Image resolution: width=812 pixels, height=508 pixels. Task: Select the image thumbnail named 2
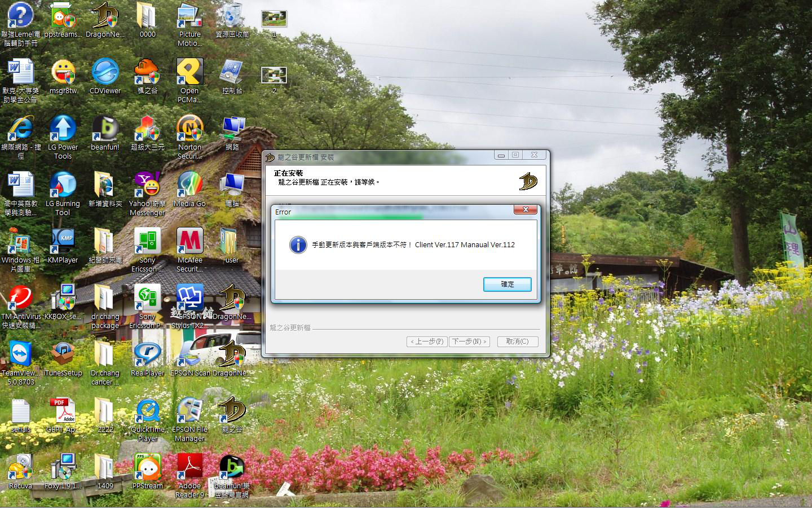tap(274, 80)
